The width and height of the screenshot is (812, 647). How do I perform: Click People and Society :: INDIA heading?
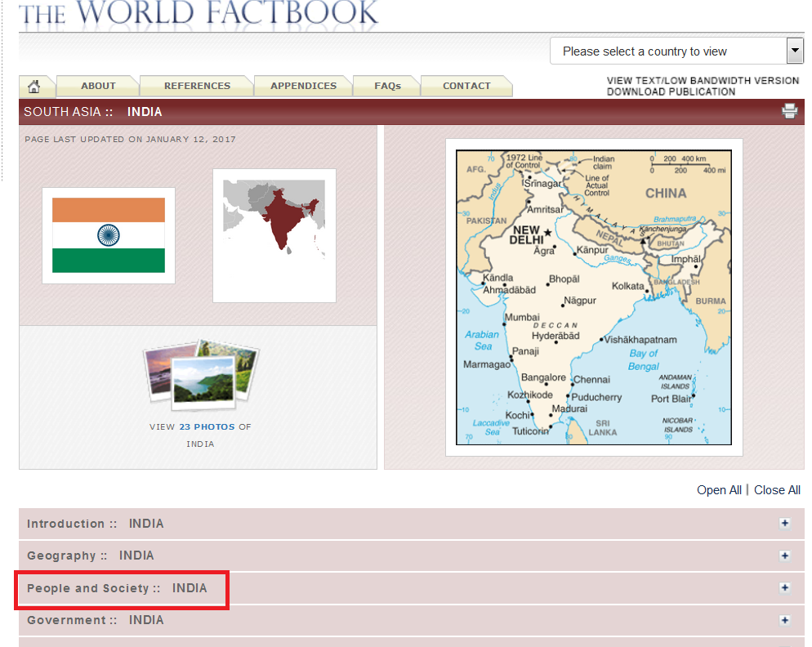[117, 588]
